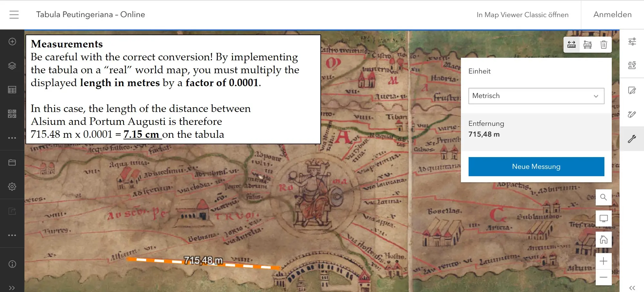644x292 pixels.
Task: Select the area measurement tool
Action: (x=588, y=45)
